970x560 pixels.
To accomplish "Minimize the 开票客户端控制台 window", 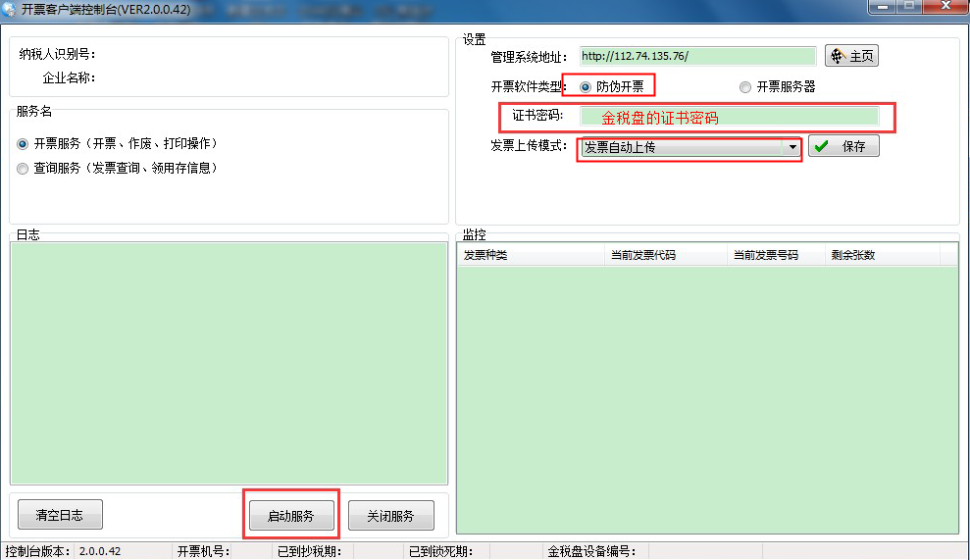I will 882,6.
